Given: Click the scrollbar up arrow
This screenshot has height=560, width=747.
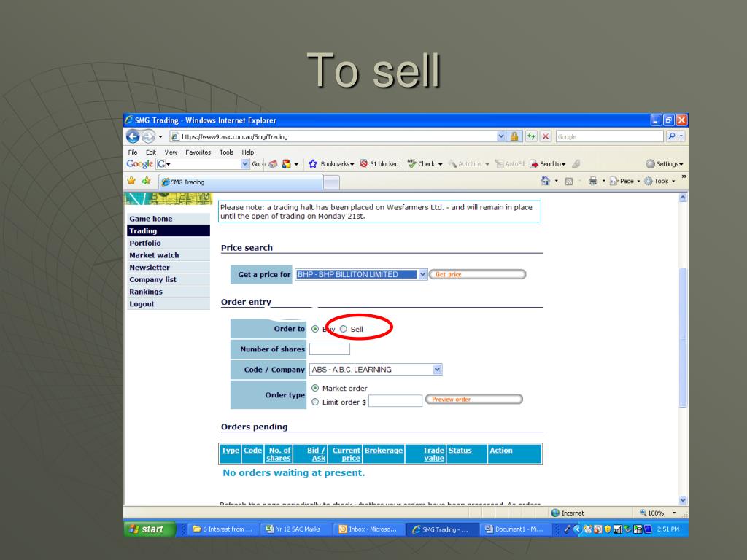Looking at the screenshot, I should point(683,197).
